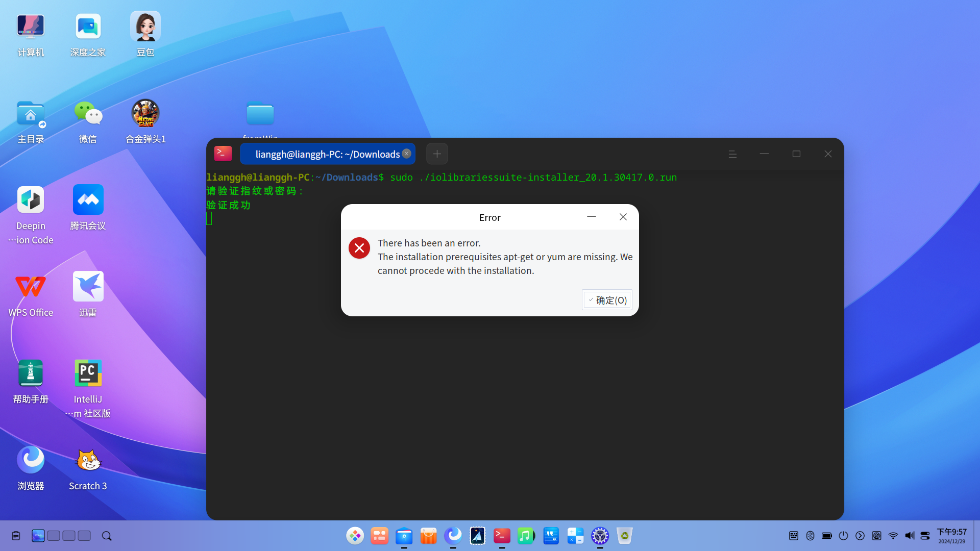The height and width of the screenshot is (551, 980).
Task: Click the terminal app icon in the title bar
Action: tap(223, 154)
